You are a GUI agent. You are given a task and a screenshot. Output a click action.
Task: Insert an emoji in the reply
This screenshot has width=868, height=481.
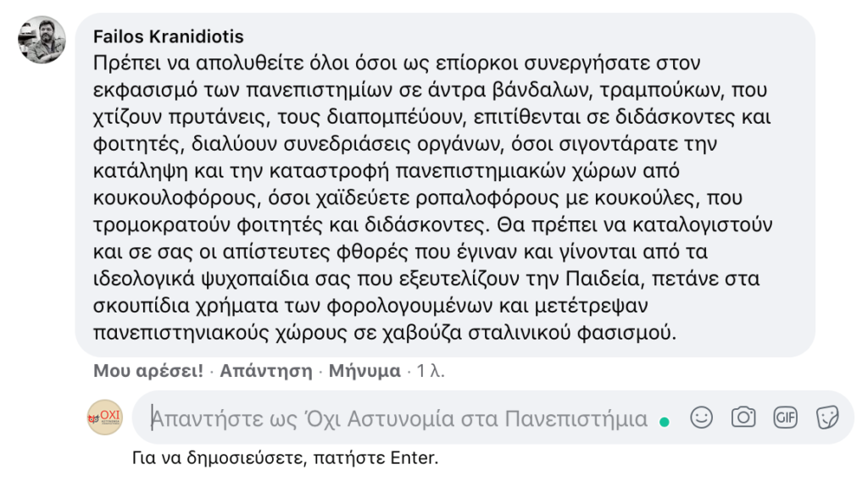tap(701, 417)
